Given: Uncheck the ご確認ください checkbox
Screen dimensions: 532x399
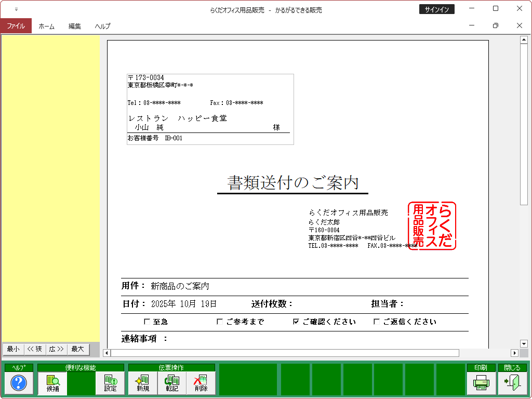Looking at the screenshot, I should 296,322.
